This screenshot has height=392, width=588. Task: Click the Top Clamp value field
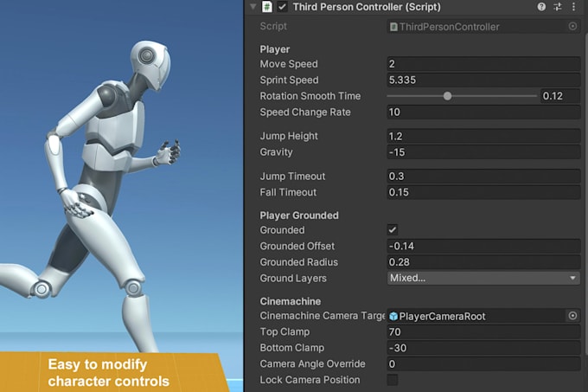(x=483, y=332)
